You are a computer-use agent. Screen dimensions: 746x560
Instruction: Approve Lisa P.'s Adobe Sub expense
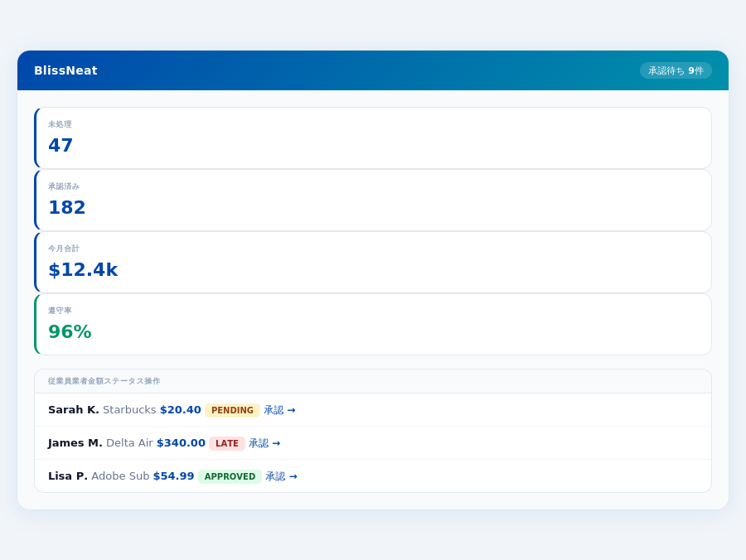point(281,476)
